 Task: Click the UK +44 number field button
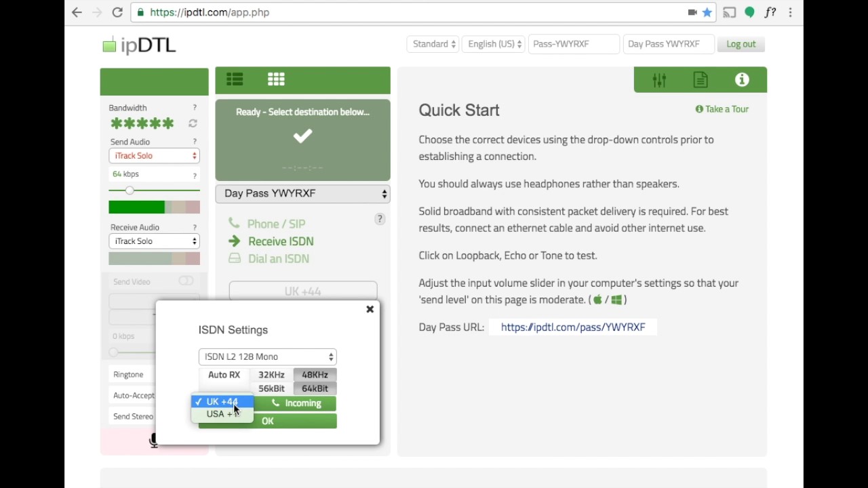click(302, 291)
